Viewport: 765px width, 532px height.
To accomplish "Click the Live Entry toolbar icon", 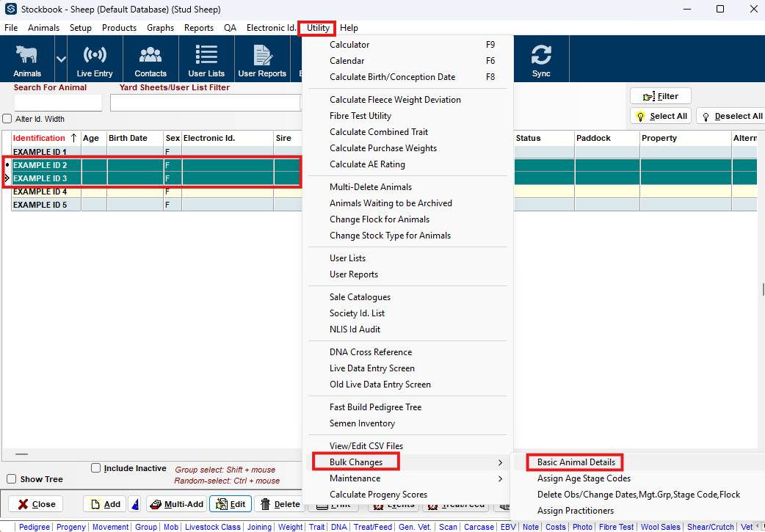I will click(x=95, y=60).
